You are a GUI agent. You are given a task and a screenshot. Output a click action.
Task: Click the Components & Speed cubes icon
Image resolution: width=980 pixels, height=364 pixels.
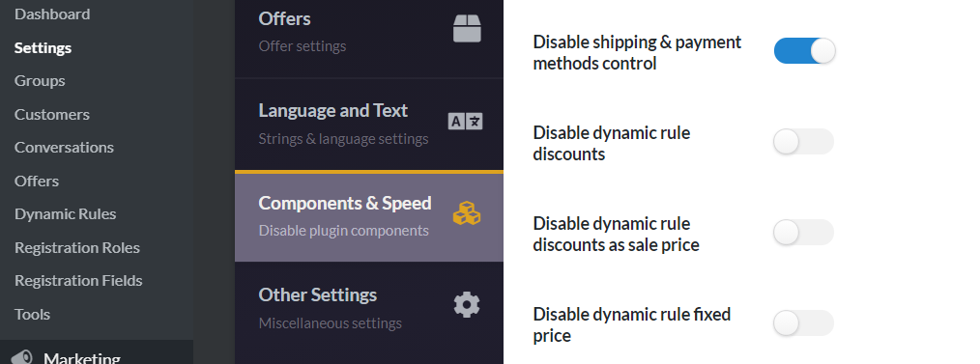467,213
